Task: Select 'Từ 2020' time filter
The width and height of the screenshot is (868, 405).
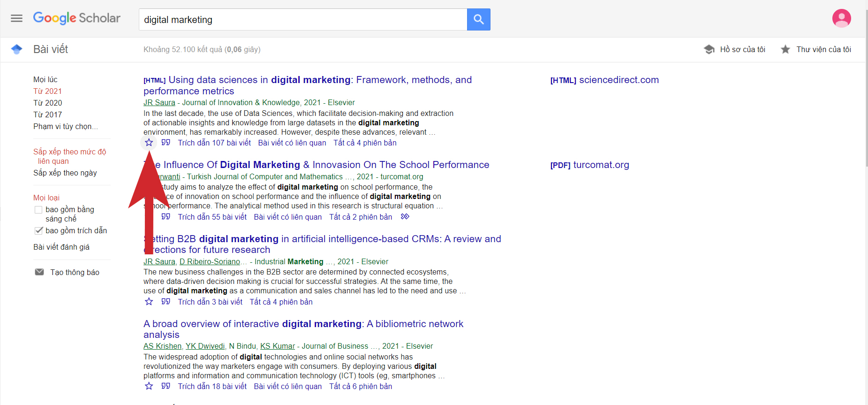Action: [47, 103]
